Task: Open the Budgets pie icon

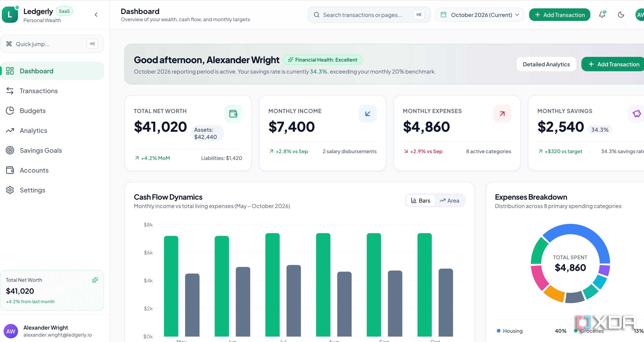Action: (x=10, y=111)
